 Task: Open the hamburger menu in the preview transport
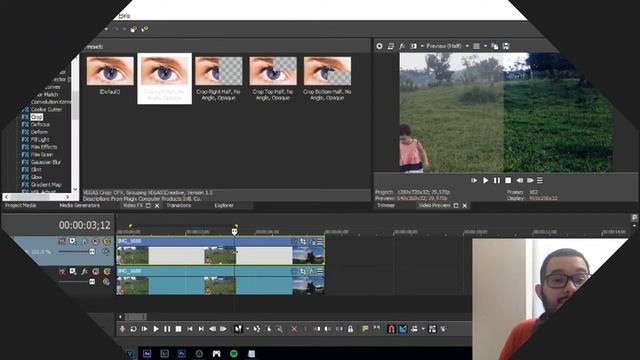540,180
